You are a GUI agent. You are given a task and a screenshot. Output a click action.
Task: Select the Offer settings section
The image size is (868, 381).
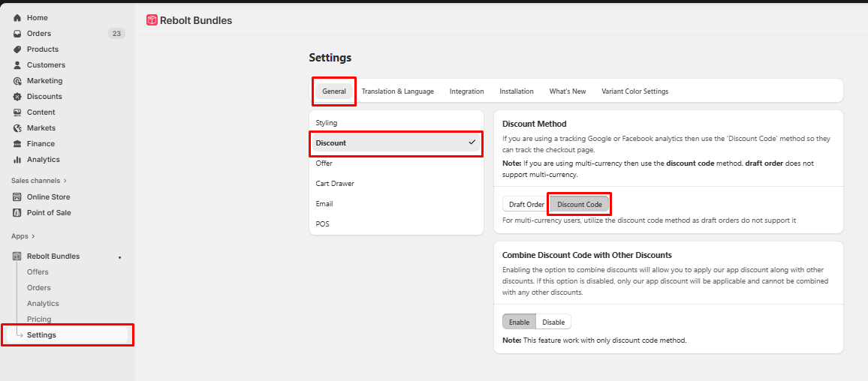(396, 163)
